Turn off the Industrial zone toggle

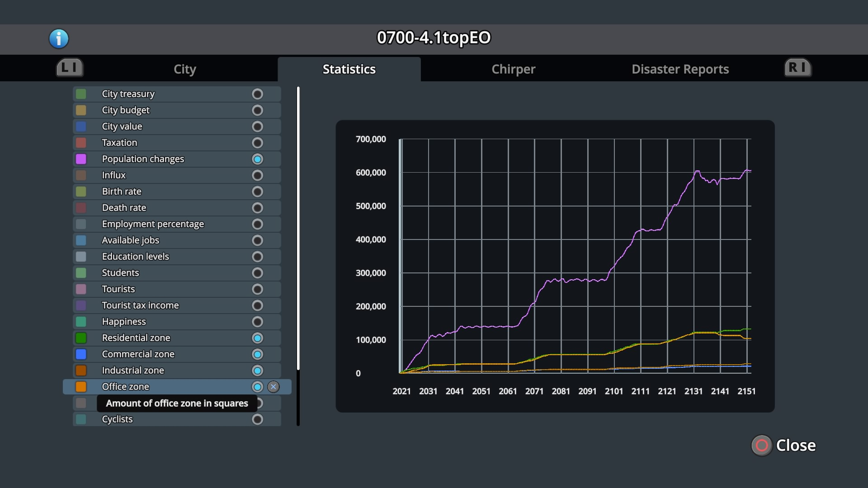coord(257,371)
